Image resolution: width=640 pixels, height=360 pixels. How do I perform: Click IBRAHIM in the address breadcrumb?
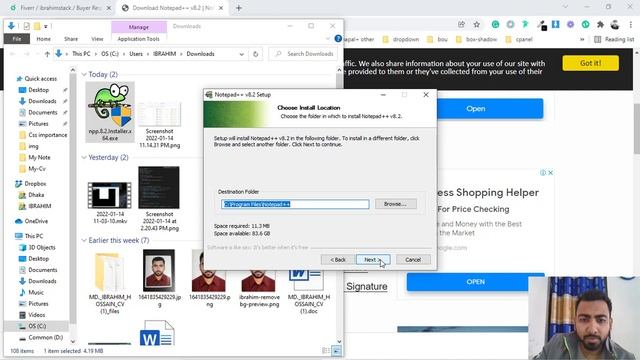coord(164,54)
